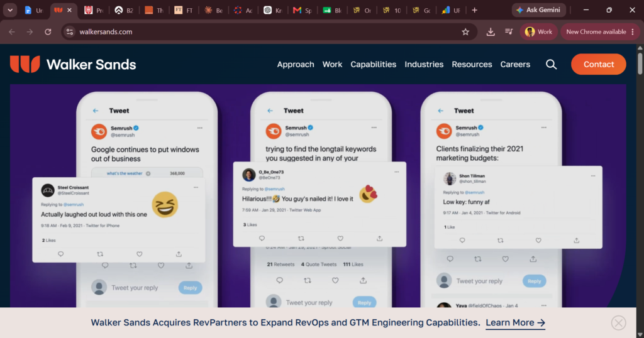Open the Careers menu item
This screenshot has width=644, height=338.
tap(515, 65)
